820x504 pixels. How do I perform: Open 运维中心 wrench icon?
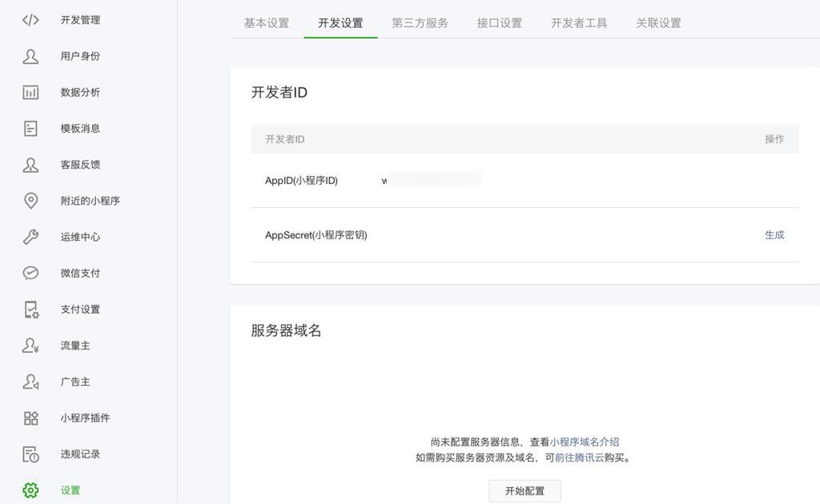tap(30, 237)
